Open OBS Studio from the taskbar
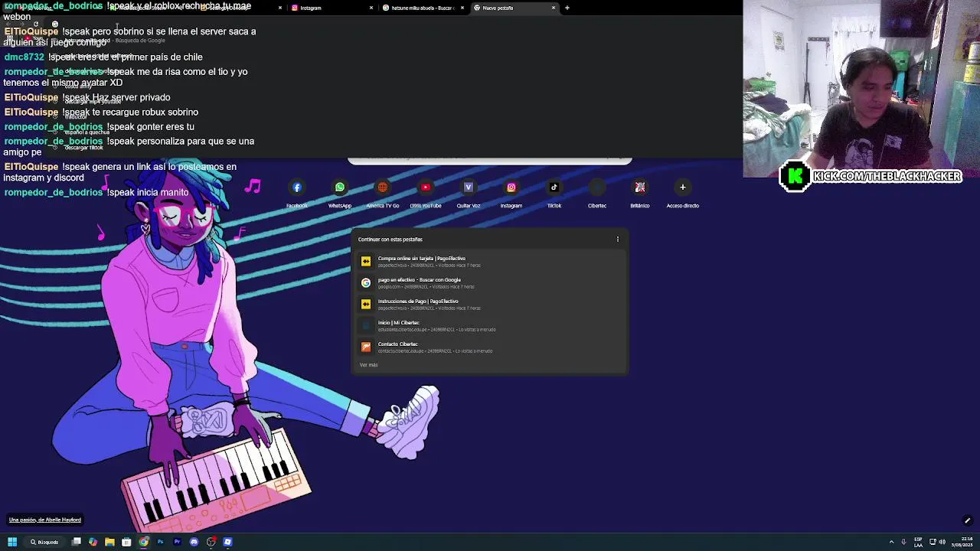Screen dimensions: 980x551 (211, 542)
